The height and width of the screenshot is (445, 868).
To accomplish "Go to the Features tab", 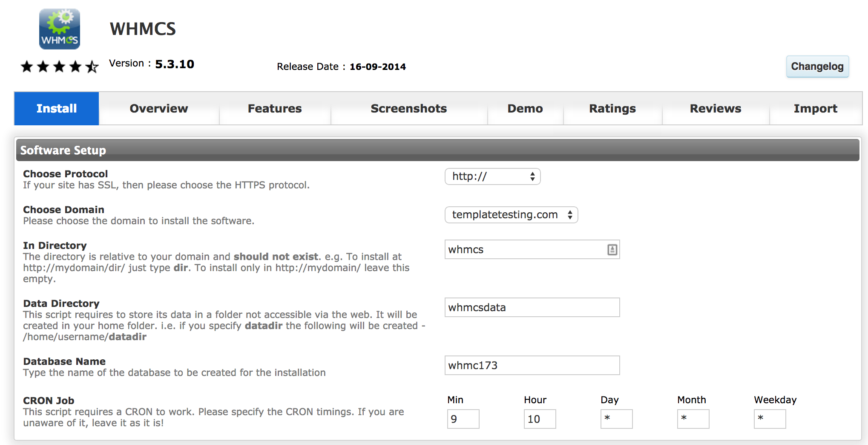I will [275, 108].
